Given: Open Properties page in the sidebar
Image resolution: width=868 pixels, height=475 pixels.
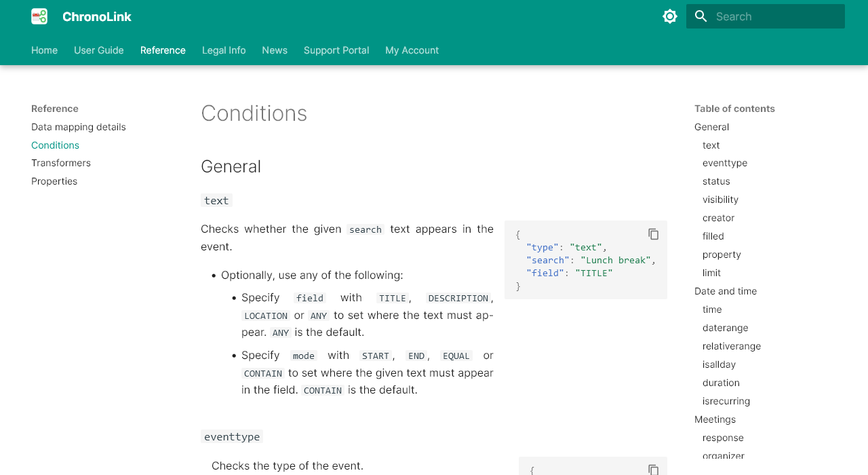Looking at the screenshot, I should 54,181.
